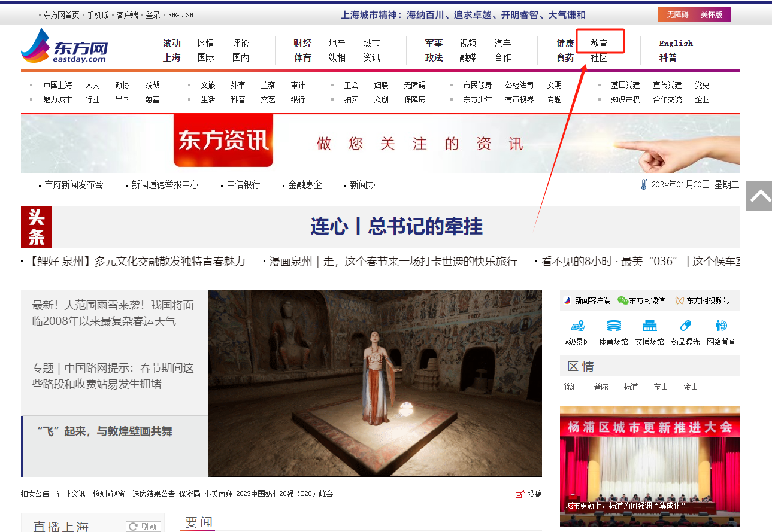The height and width of the screenshot is (532, 772).
Task: Click the 刷新 refresh button
Action: tap(144, 527)
